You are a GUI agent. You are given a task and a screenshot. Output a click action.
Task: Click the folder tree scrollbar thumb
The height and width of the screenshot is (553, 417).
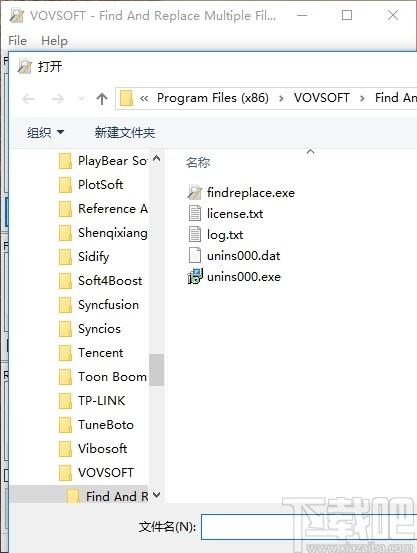coord(156,370)
